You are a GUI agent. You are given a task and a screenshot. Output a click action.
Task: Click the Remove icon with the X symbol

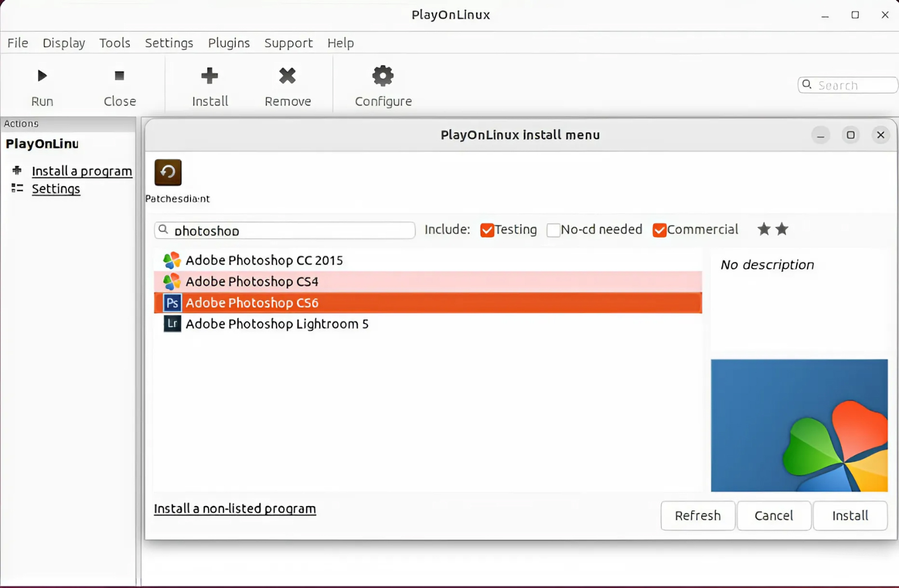287,76
